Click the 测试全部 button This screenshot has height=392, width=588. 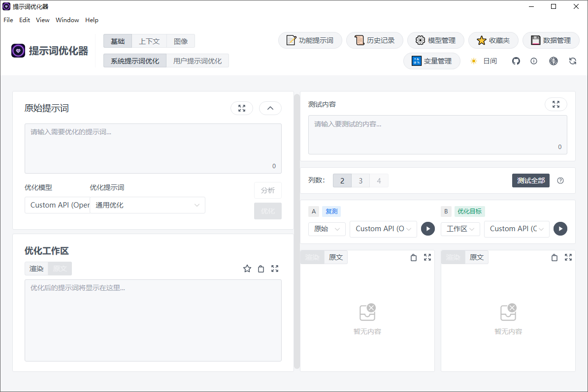[x=530, y=181]
